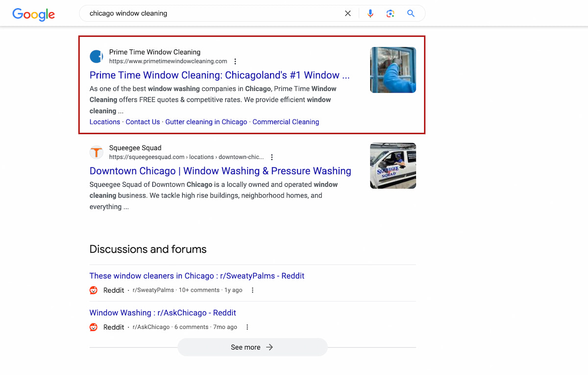This screenshot has height=375, width=588.
Task: Click the Google logo
Action: 33,14
